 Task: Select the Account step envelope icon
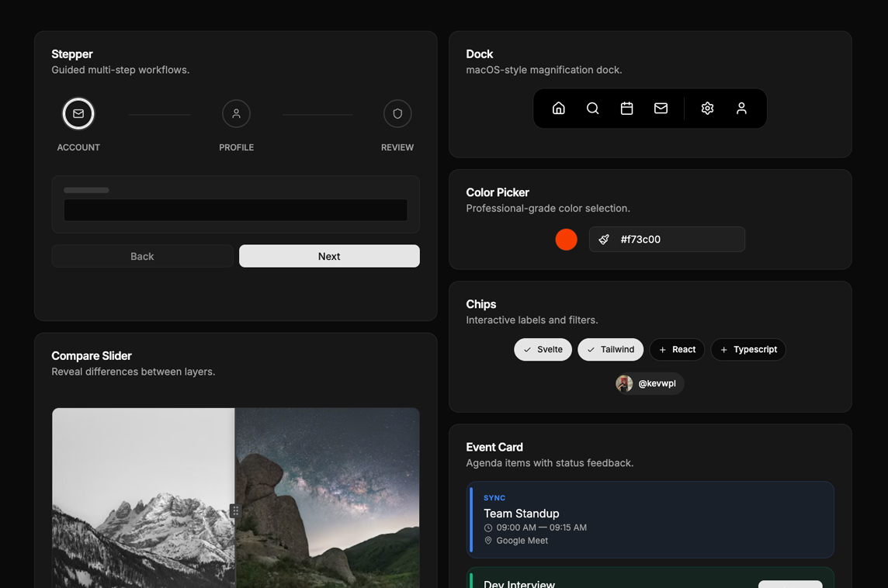point(78,114)
